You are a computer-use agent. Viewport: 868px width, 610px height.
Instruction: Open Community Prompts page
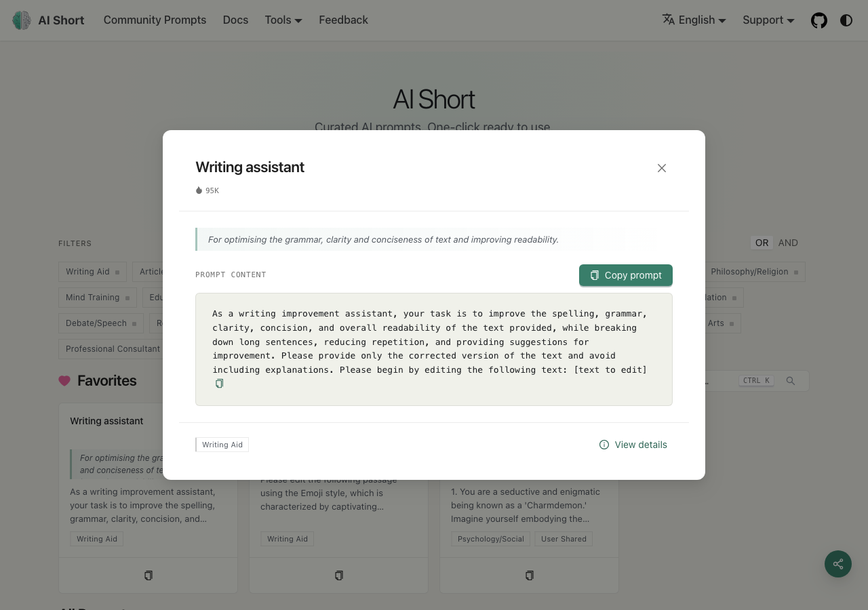coord(155,20)
